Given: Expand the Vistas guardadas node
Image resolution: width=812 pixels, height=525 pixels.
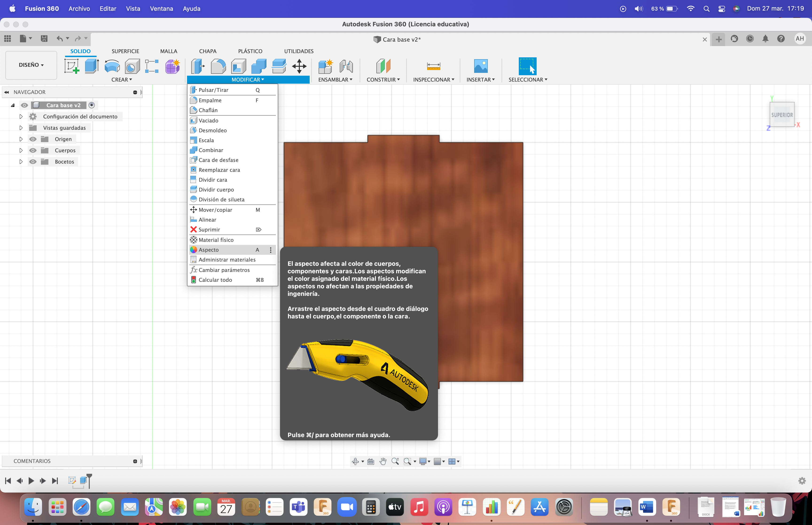Looking at the screenshot, I should coord(21,128).
